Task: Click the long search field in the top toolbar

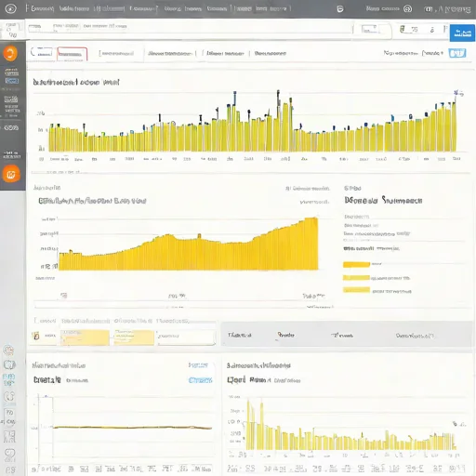Action: pyautogui.click(x=189, y=29)
